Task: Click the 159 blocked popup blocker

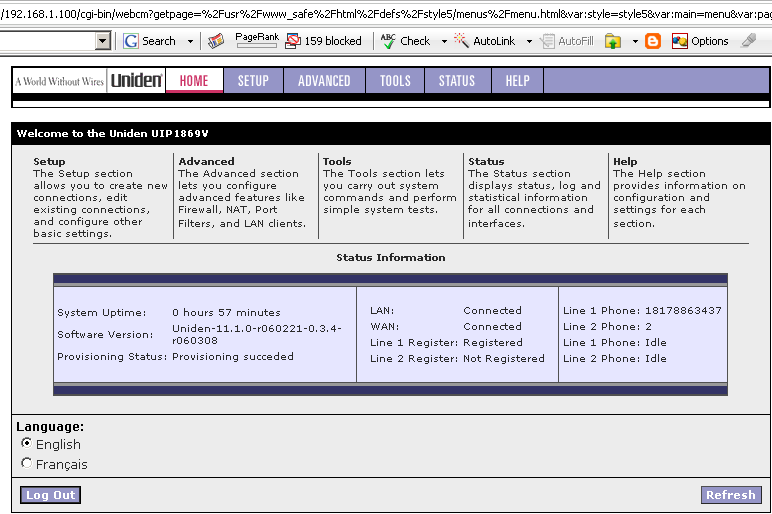Action: tap(323, 41)
